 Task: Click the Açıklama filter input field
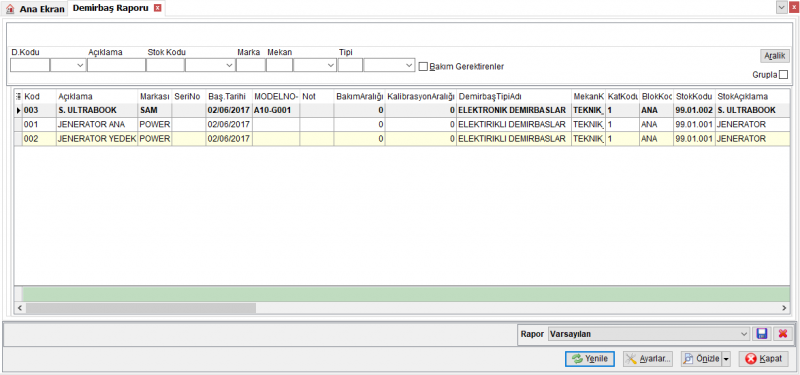point(116,65)
